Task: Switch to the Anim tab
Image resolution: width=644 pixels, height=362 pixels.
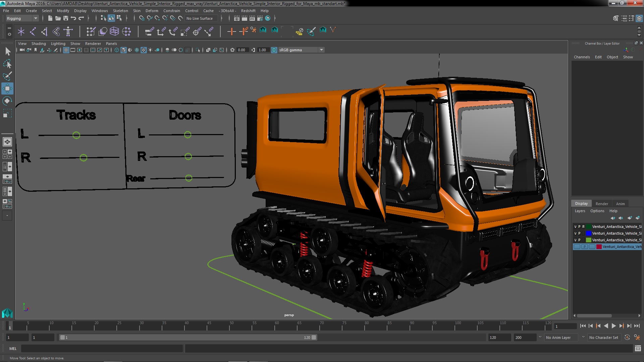Action: pos(620,203)
